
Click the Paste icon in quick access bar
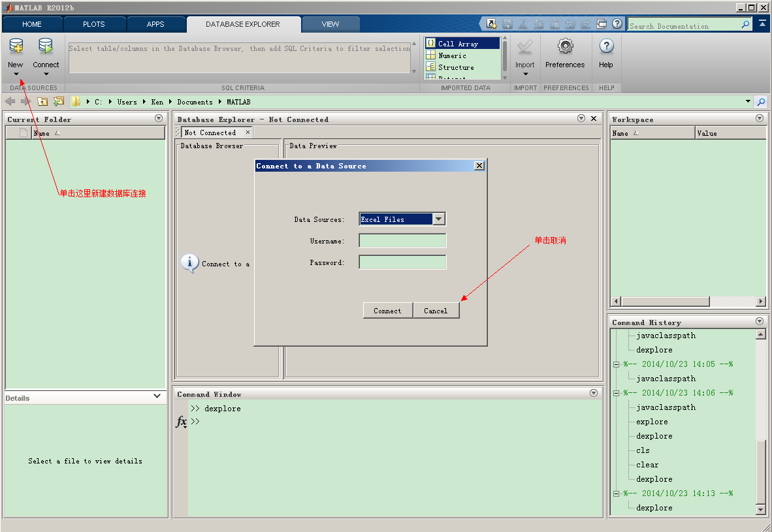555,23
